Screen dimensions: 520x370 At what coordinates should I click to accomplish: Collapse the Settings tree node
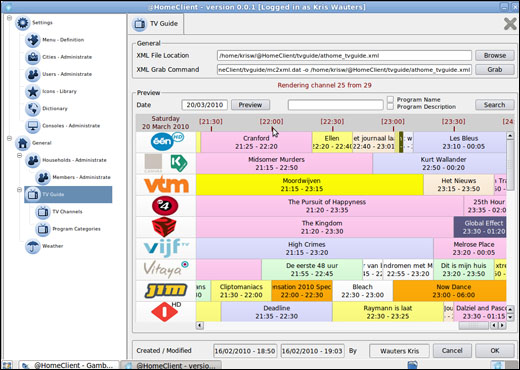coord(9,18)
